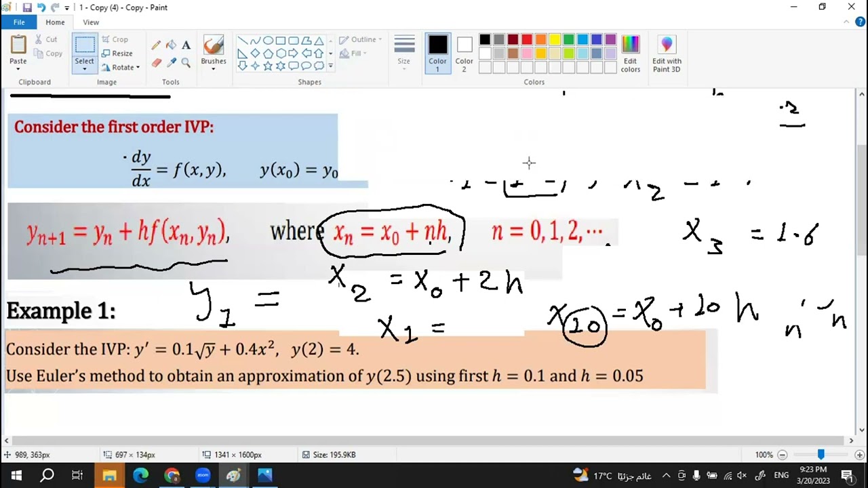Collapse the ribbon with the chevron
The height and width of the screenshot is (488, 868).
point(846,22)
